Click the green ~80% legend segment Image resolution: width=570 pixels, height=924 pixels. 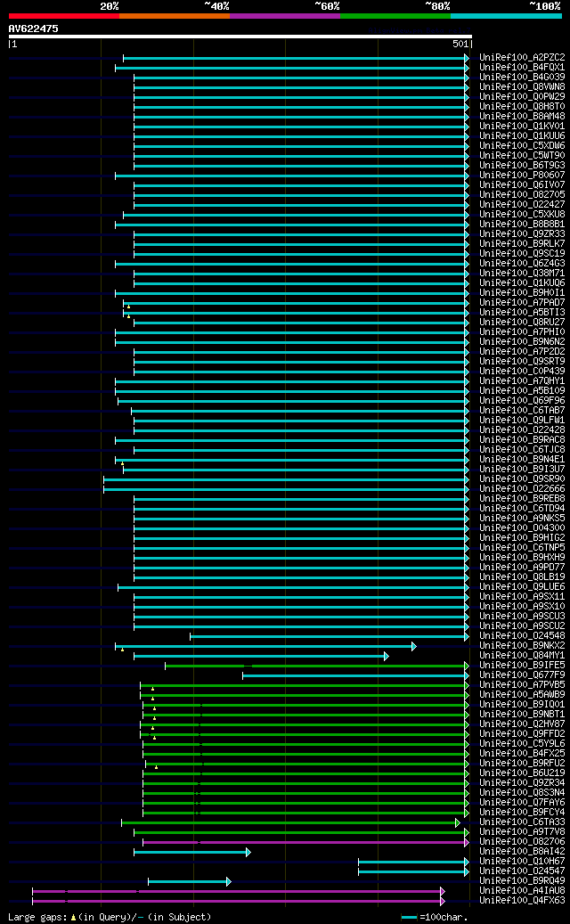pyautogui.click(x=395, y=16)
